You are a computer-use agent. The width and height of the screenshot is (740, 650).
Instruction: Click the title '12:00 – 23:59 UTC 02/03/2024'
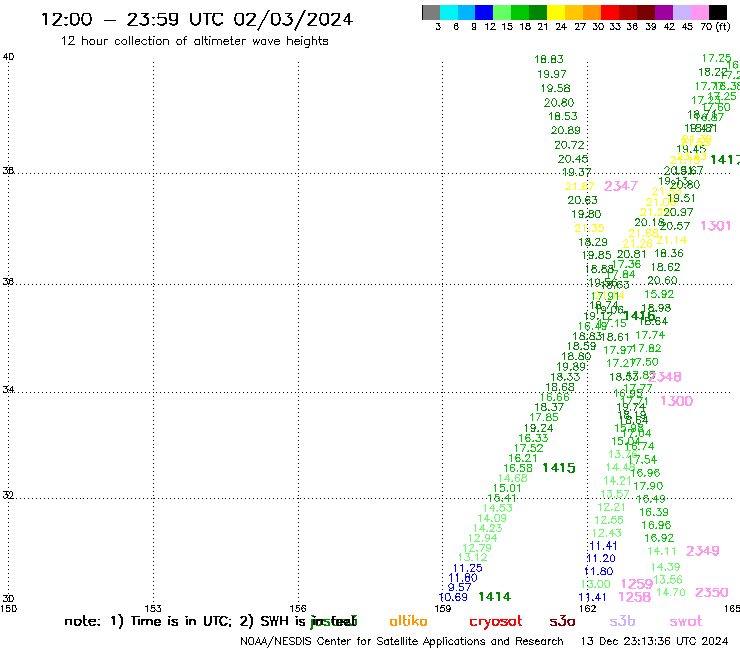[197, 20]
